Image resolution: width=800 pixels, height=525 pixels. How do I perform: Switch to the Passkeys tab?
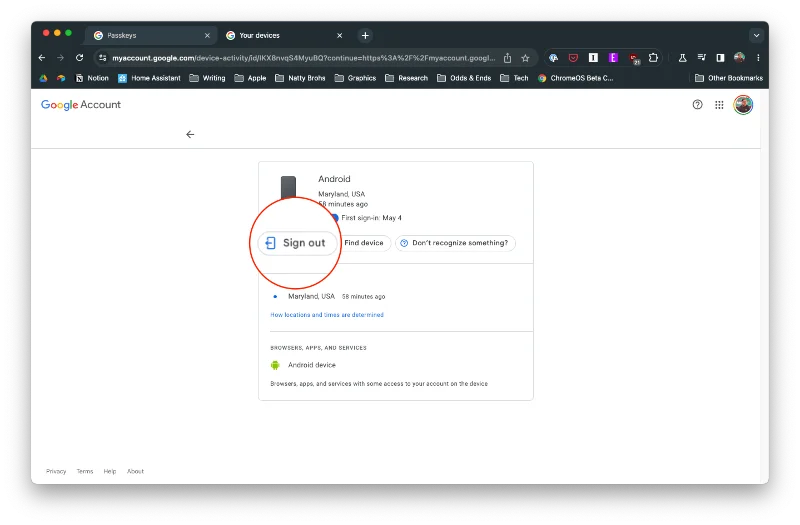150,35
